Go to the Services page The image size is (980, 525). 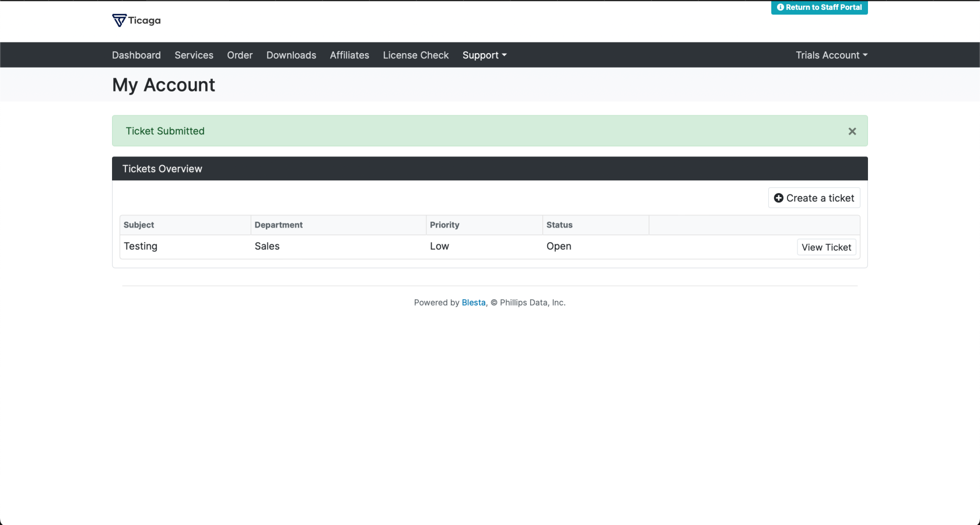[194, 55]
